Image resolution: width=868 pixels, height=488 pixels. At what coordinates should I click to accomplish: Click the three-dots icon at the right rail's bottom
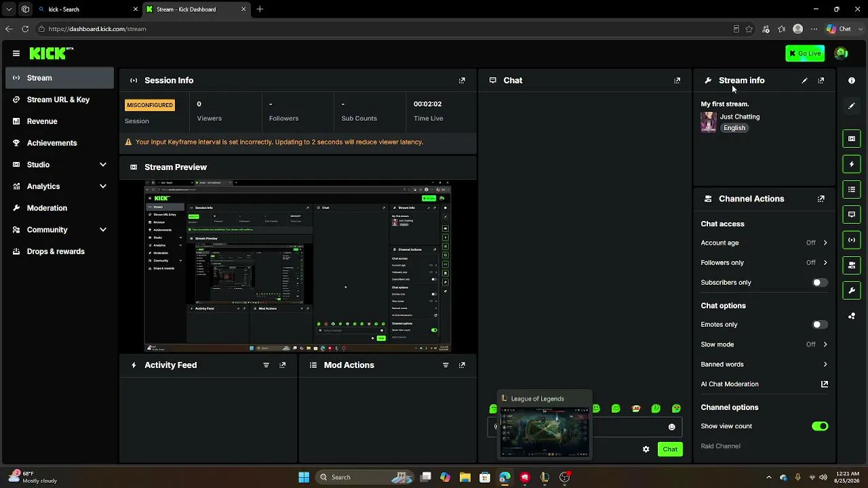click(852, 316)
